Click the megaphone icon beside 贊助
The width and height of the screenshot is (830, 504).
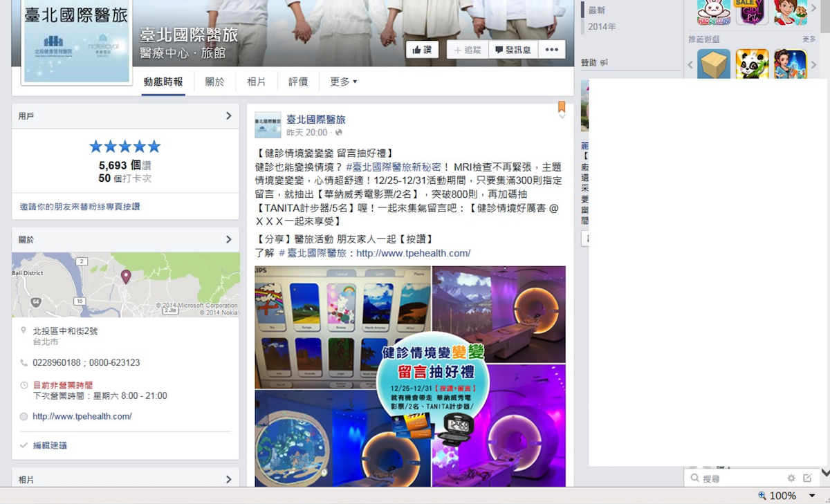pyautogui.click(x=604, y=63)
